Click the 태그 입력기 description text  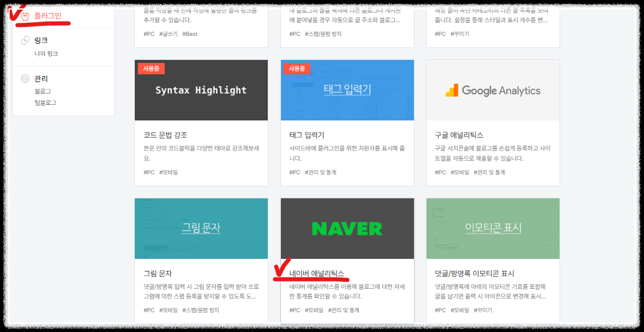coord(347,153)
